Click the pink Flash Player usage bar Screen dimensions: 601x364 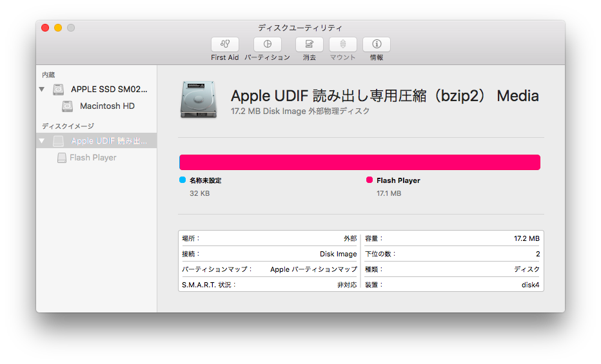360,162
